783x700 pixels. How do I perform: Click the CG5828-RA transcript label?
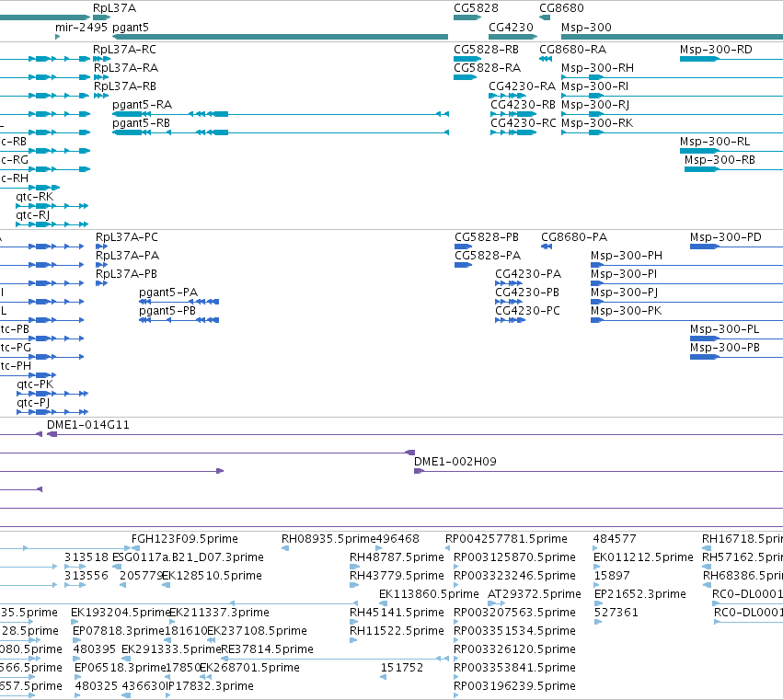pos(487,68)
